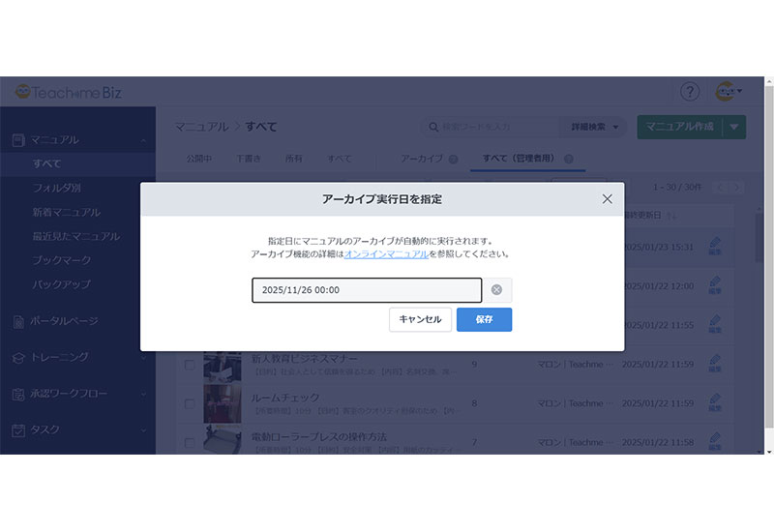This screenshot has width=774, height=532.
Task: Open the 詳細検索 dropdown
Action: point(594,127)
